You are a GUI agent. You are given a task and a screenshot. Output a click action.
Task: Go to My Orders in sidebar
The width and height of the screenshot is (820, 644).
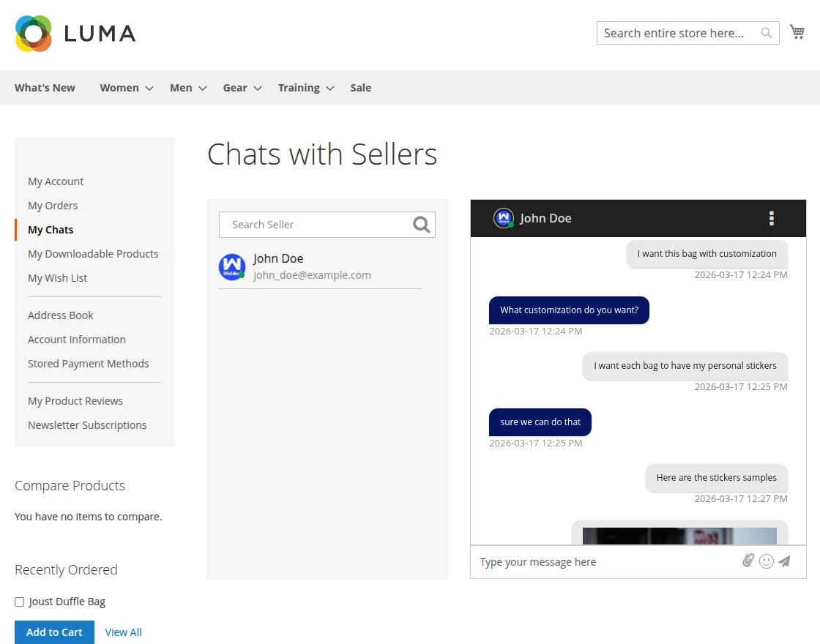click(53, 206)
